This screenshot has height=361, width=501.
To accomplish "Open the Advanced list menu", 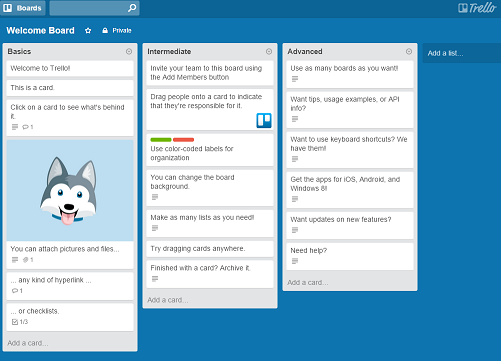I will tap(409, 51).
